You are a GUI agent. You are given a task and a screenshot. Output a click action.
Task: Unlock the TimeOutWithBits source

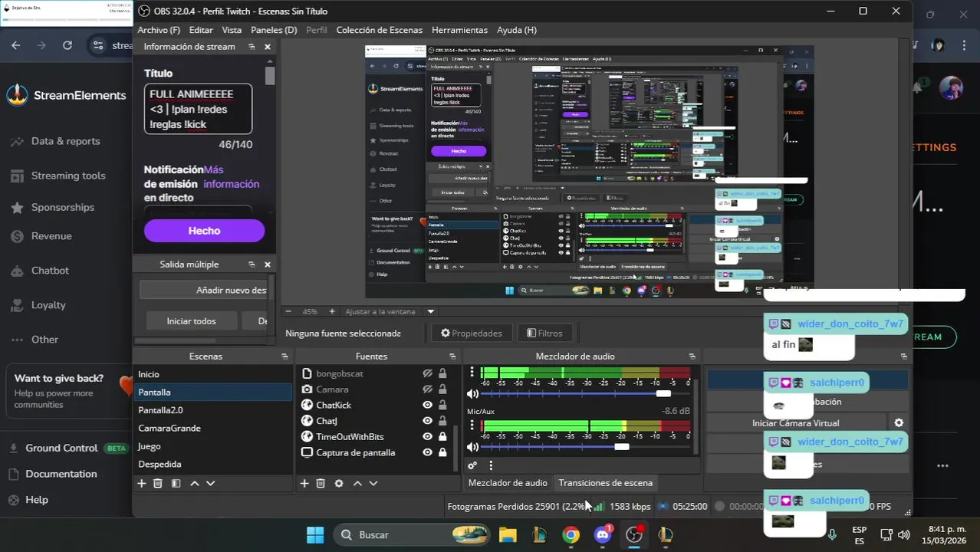tap(442, 436)
